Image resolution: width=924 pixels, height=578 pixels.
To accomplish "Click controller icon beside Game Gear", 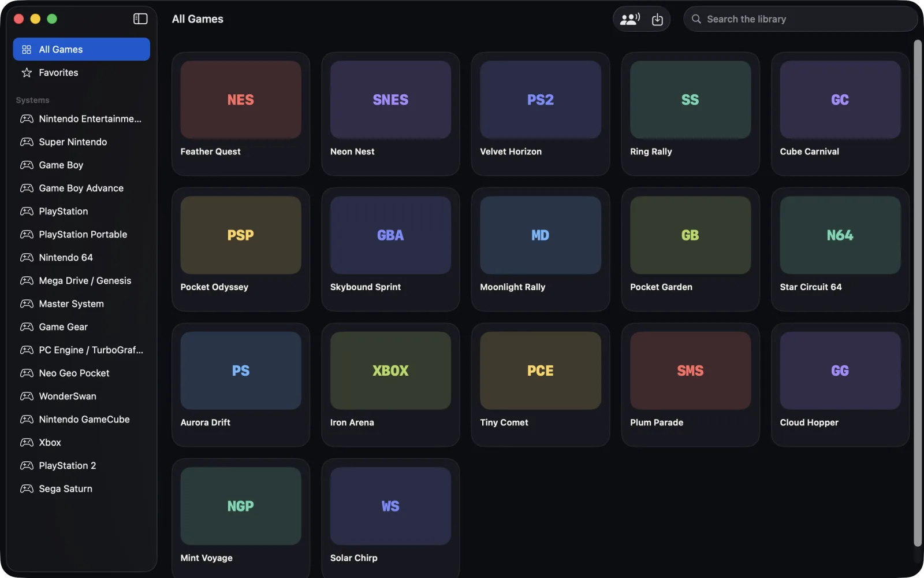I will coord(27,327).
